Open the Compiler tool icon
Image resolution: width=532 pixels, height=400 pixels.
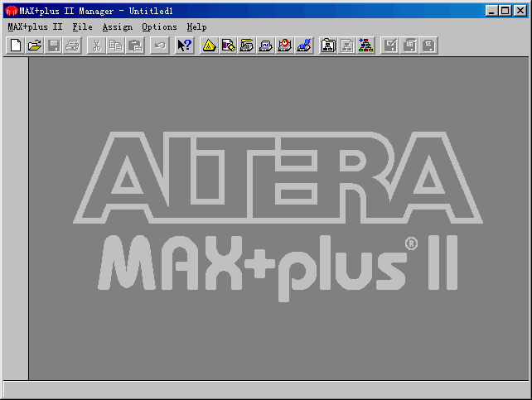tap(247, 46)
